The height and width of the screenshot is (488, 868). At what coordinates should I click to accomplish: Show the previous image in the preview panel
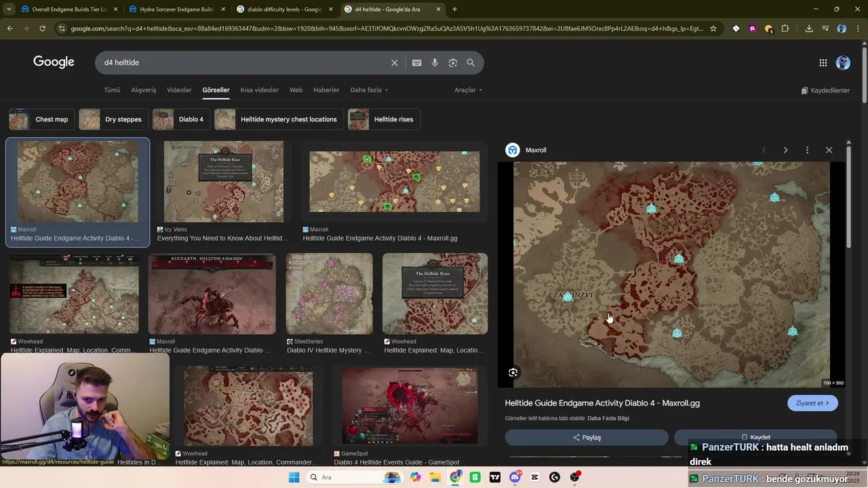[764, 150]
